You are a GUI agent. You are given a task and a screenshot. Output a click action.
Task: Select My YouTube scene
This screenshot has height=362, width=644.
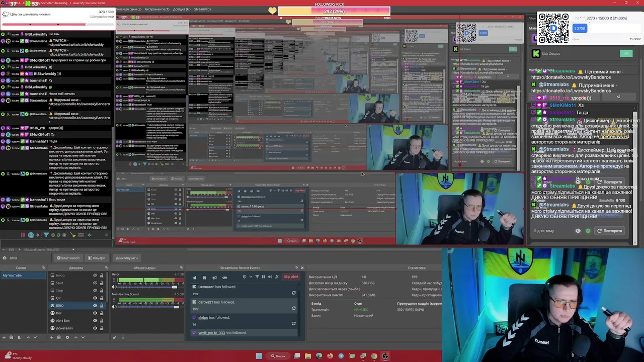click(23, 276)
